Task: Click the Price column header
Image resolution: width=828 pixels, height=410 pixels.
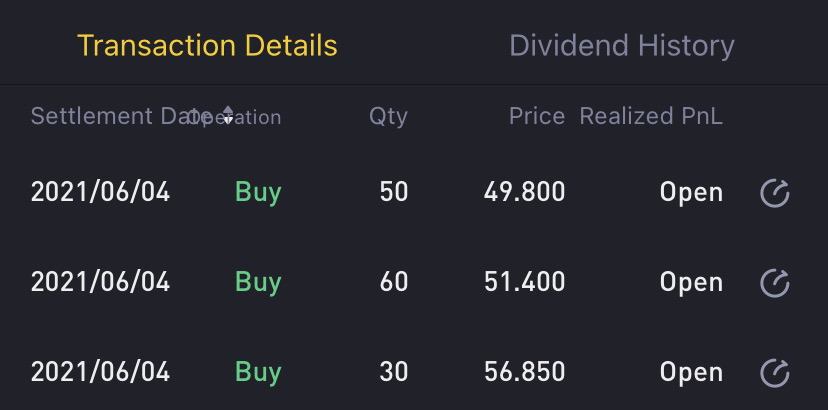Action: point(537,116)
